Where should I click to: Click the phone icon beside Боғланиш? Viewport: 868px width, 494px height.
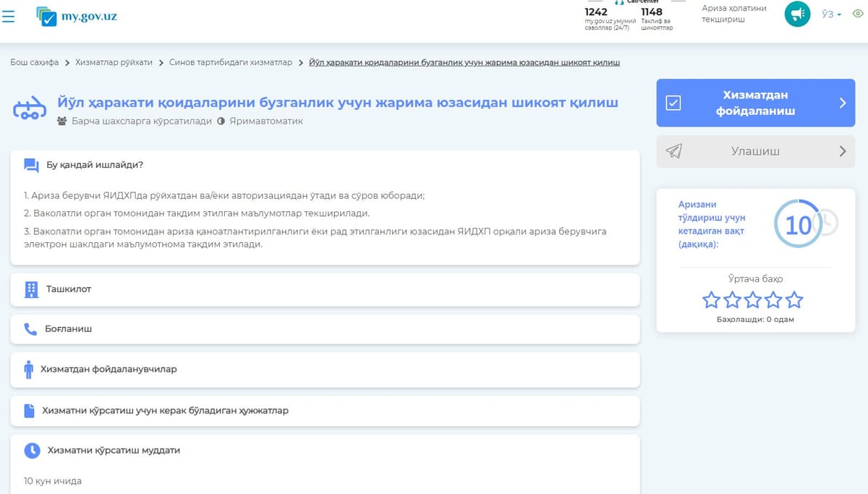pos(30,329)
